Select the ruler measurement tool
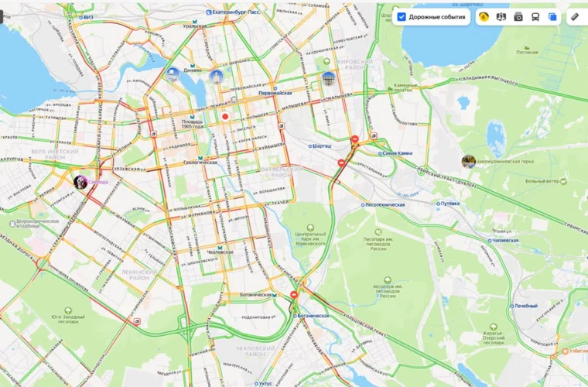 pyautogui.click(x=575, y=17)
